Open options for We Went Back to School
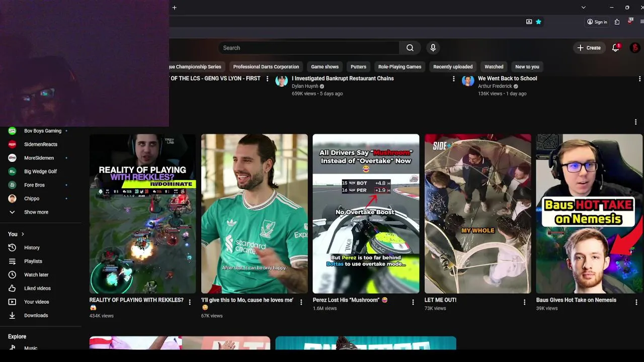Image resolution: width=644 pixels, height=362 pixels. 639,79
